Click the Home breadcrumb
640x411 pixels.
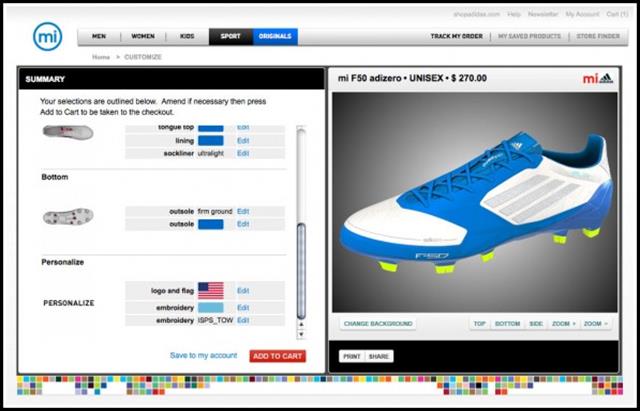[101, 57]
